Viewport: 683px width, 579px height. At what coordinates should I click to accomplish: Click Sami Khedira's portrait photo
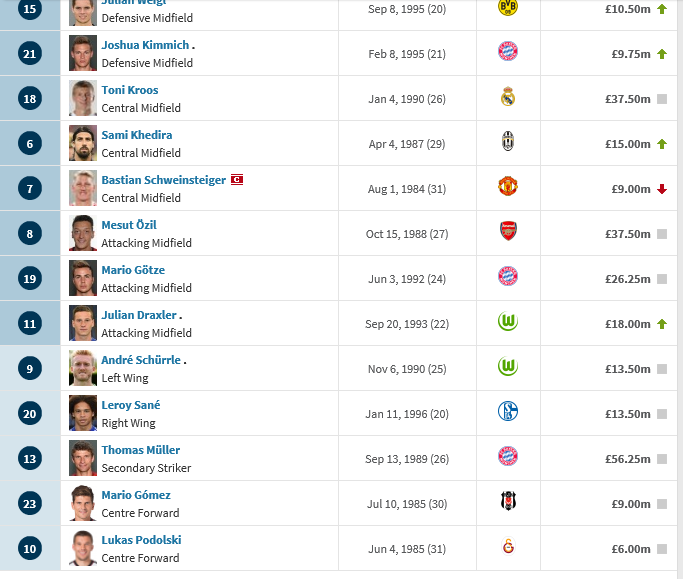point(83,143)
